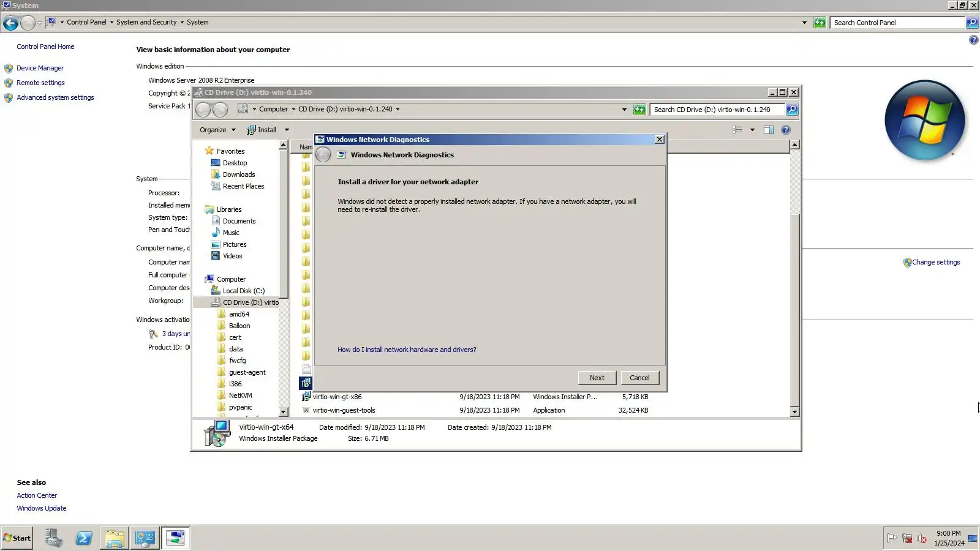Open Server Manager from the taskbar
Image resolution: width=980 pixels, height=551 pixels.
click(x=53, y=538)
